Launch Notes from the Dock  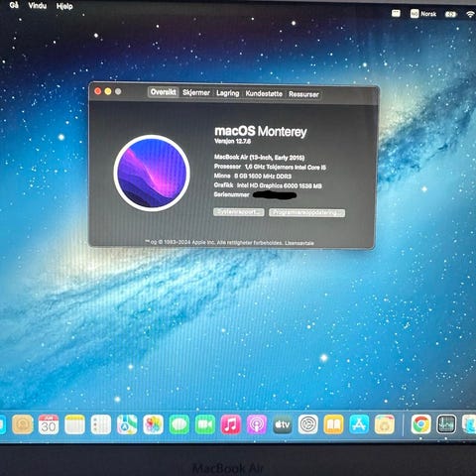coord(74,424)
